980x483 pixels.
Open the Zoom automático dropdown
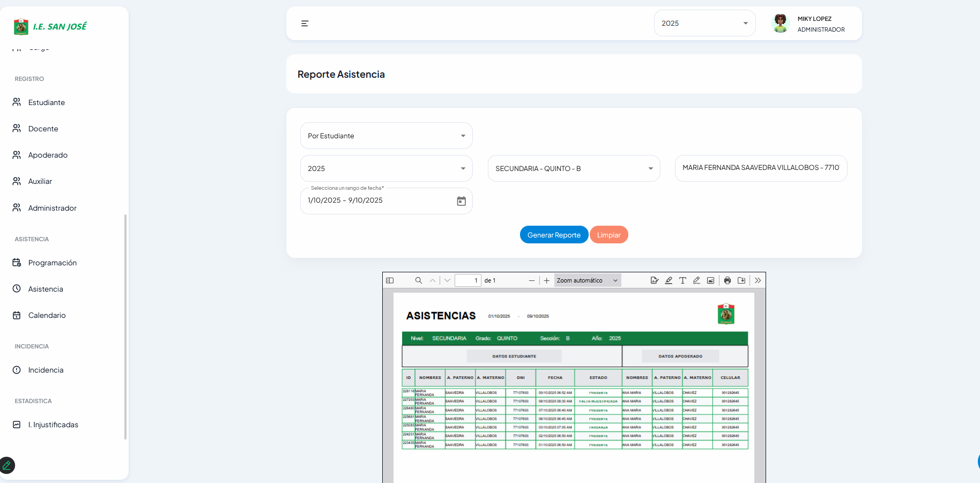(x=587, y=280)
